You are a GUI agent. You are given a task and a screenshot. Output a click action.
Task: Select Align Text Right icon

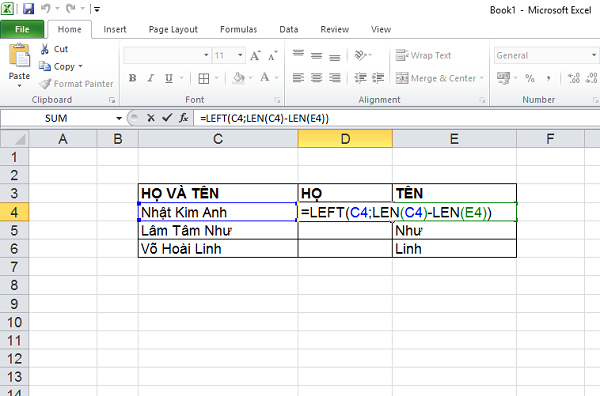point(334,78)
